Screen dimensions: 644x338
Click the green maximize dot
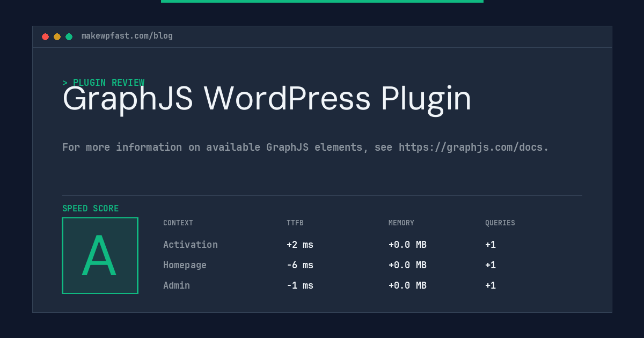coord(69,36)
